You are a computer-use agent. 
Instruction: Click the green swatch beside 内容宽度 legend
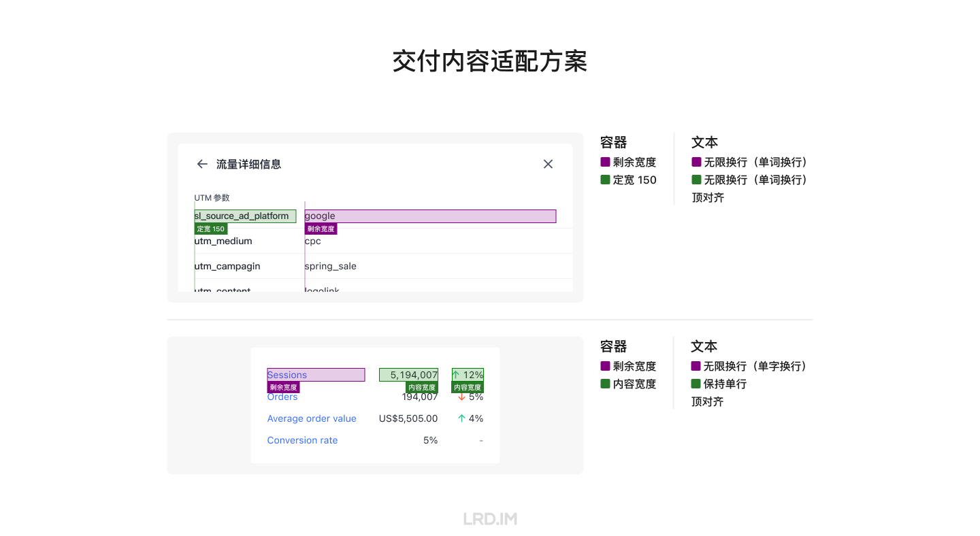tap(605, 384)
